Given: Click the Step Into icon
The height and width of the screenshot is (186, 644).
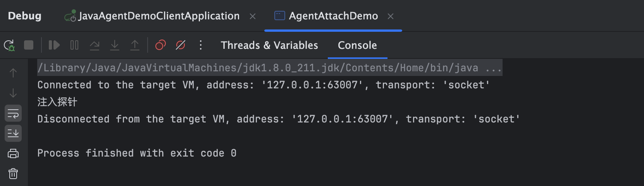Looking at the screenshot, I should coord(115,45).
